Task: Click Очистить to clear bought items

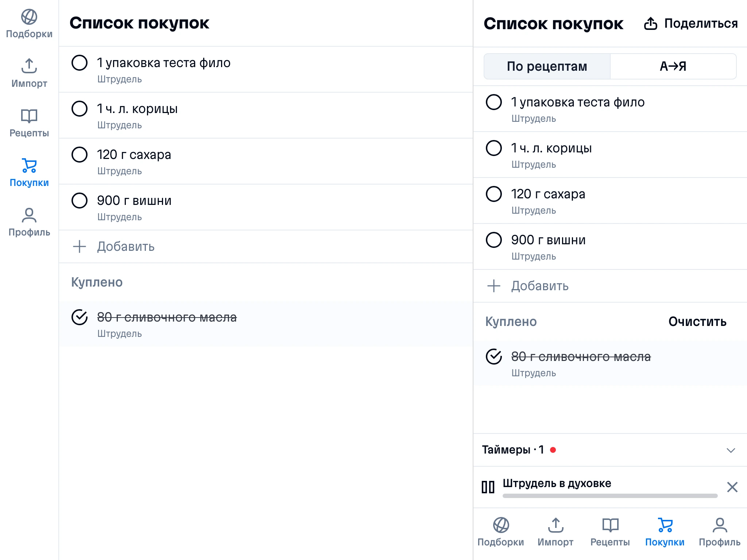Action: [697, 322]
